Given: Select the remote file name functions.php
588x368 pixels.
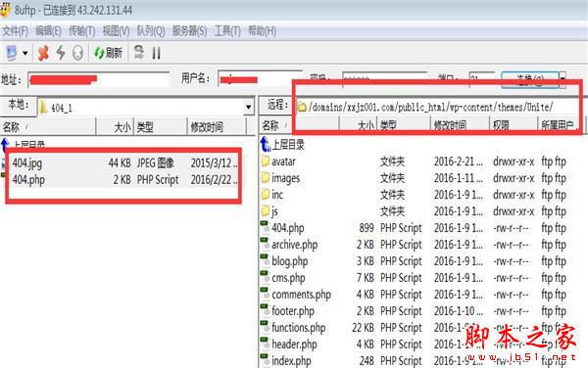Looking at the screenshot, I should click(299, 328).
